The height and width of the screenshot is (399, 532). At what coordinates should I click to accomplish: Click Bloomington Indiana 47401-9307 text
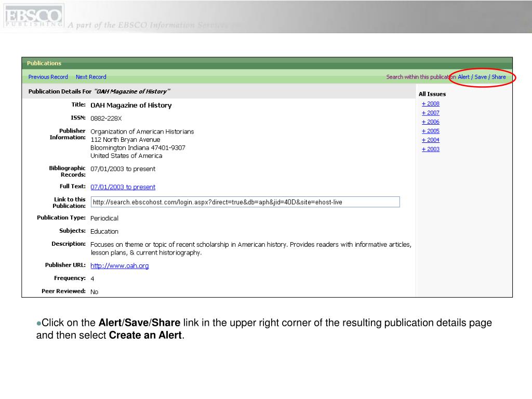pos(138,148)
